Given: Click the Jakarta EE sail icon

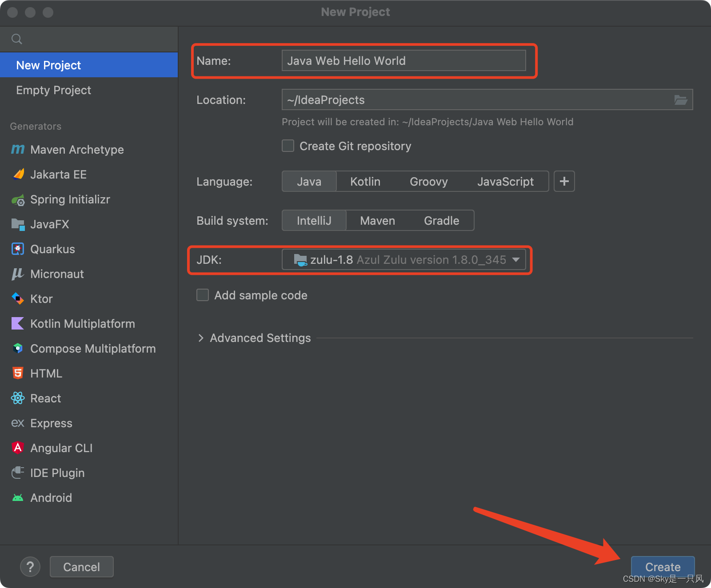Looking at the screenshot, I should [x=18, y=174].
